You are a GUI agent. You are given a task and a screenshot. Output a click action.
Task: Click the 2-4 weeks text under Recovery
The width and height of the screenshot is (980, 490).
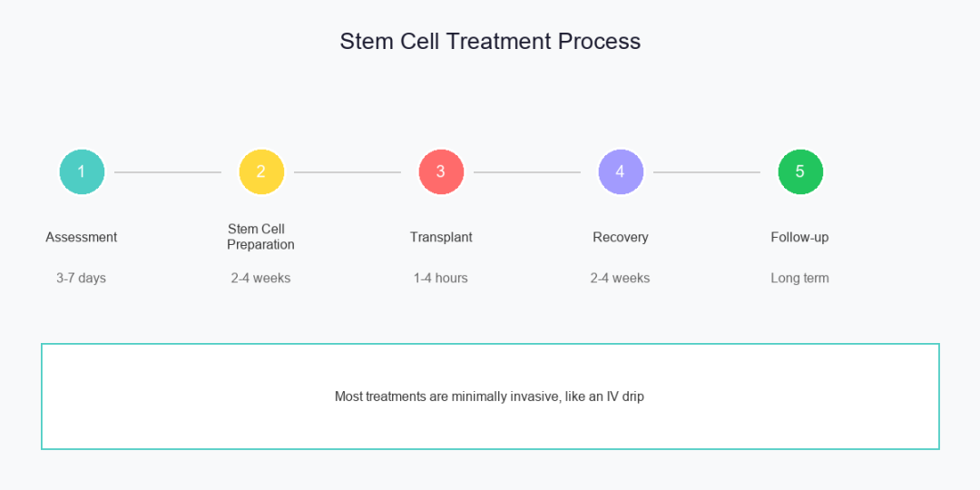(x=620, y=278)
